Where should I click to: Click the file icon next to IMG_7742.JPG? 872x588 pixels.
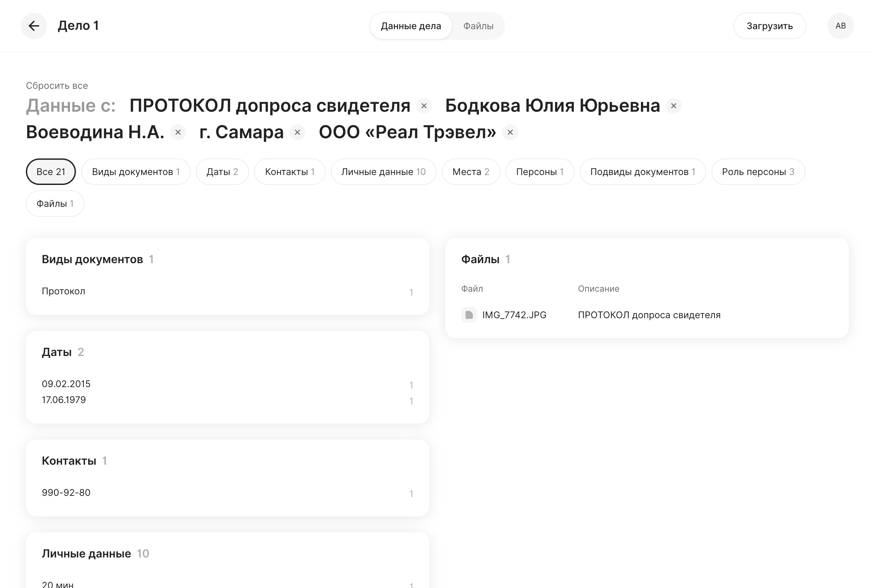coord(469,315)
